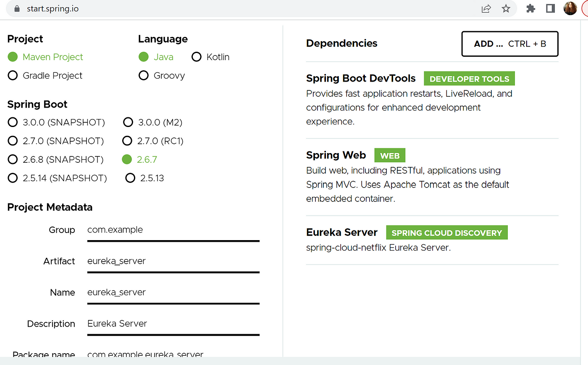This screenshot has height=365, width=588.
Task: Click the start.spring.io address bar URL
Action: (x=52, y=8)
